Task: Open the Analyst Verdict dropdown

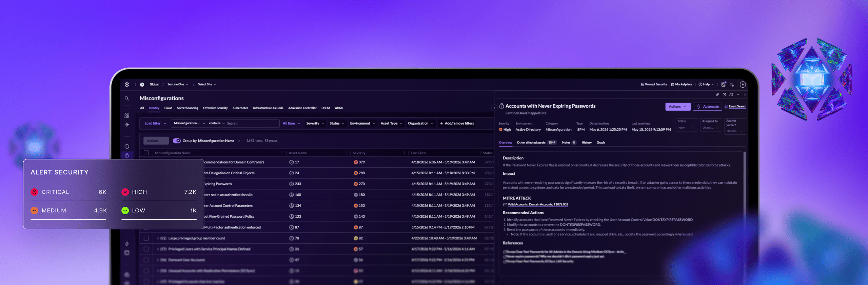Action: click(x=735, y=126)
